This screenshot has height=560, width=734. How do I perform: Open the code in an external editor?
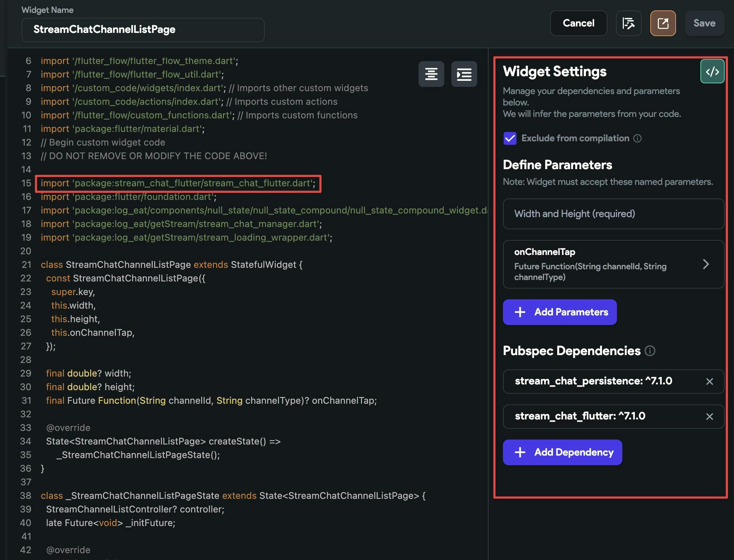pos(663,23)
